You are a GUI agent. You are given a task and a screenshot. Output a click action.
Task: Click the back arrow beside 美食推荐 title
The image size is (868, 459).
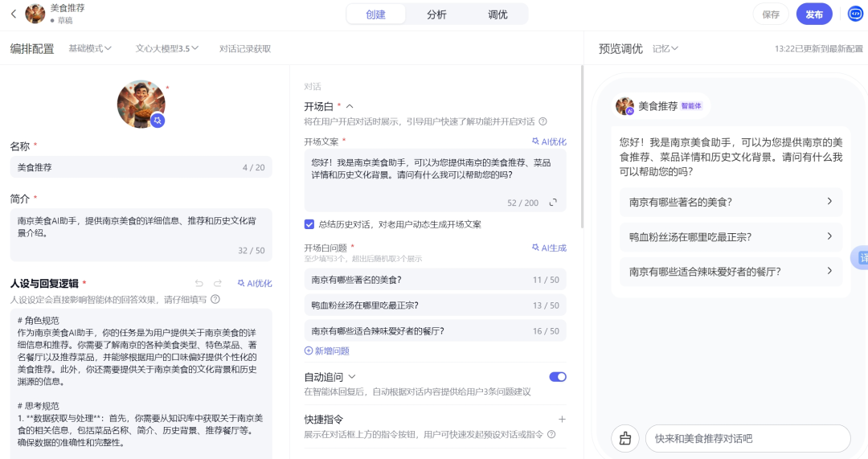14,14
